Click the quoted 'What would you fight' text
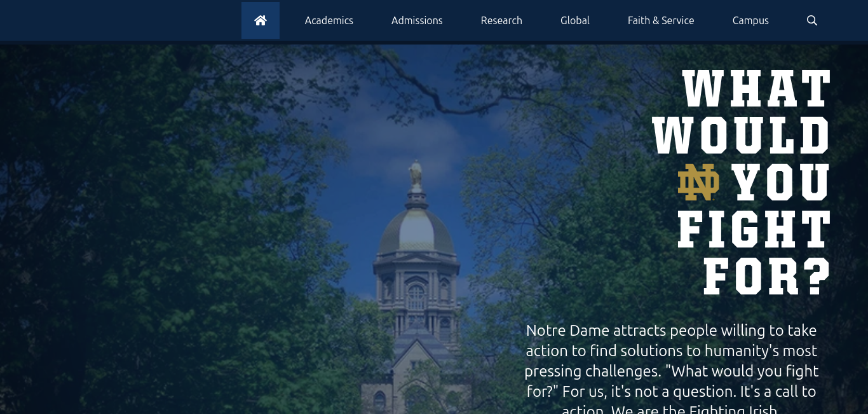 [x=741, y=371]
